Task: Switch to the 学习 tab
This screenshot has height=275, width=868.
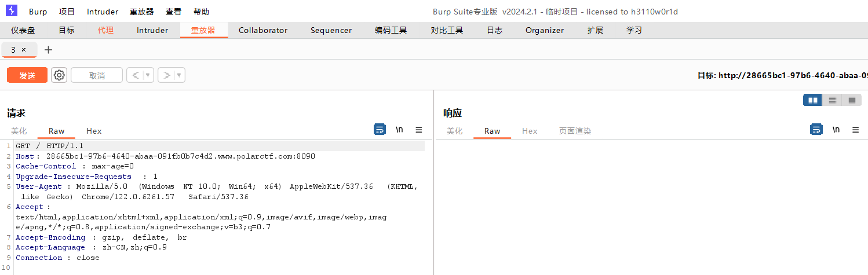Action: pos(634,30)
